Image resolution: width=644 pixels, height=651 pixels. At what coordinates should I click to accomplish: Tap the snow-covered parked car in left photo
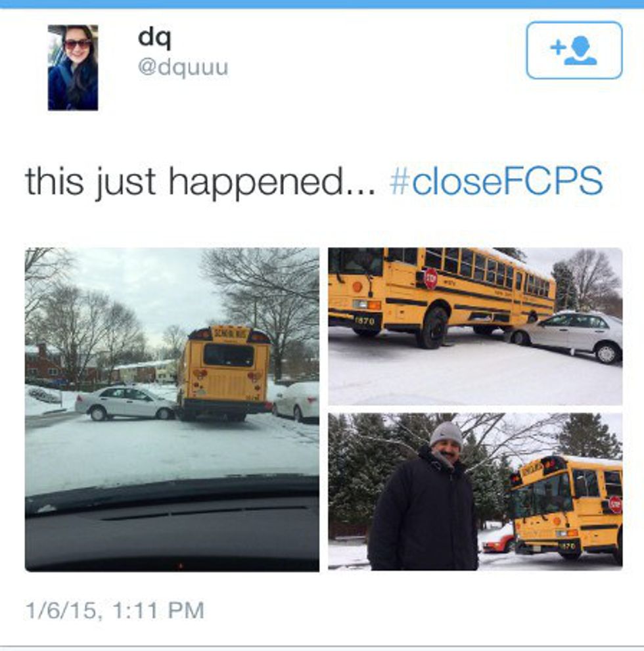pos(296,401)
